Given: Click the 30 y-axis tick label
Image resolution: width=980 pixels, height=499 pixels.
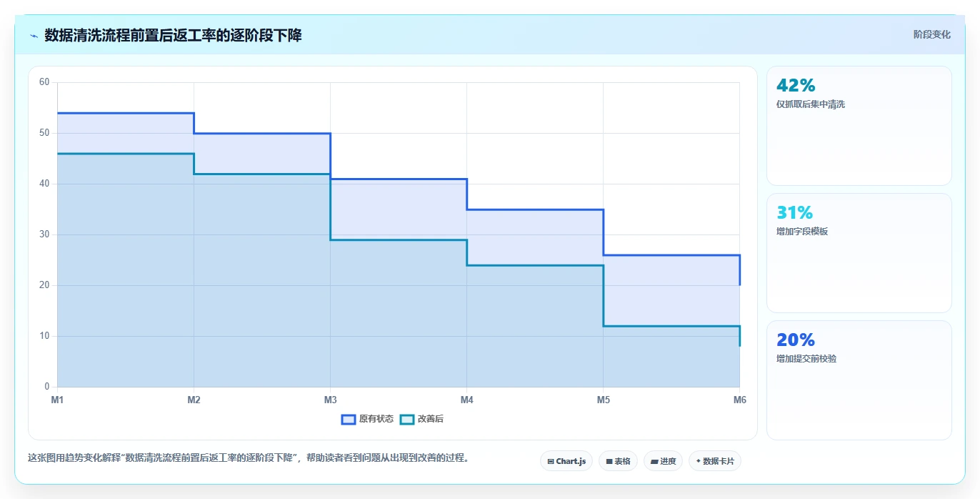Looking at the screenshot, I should click(44, 234).
